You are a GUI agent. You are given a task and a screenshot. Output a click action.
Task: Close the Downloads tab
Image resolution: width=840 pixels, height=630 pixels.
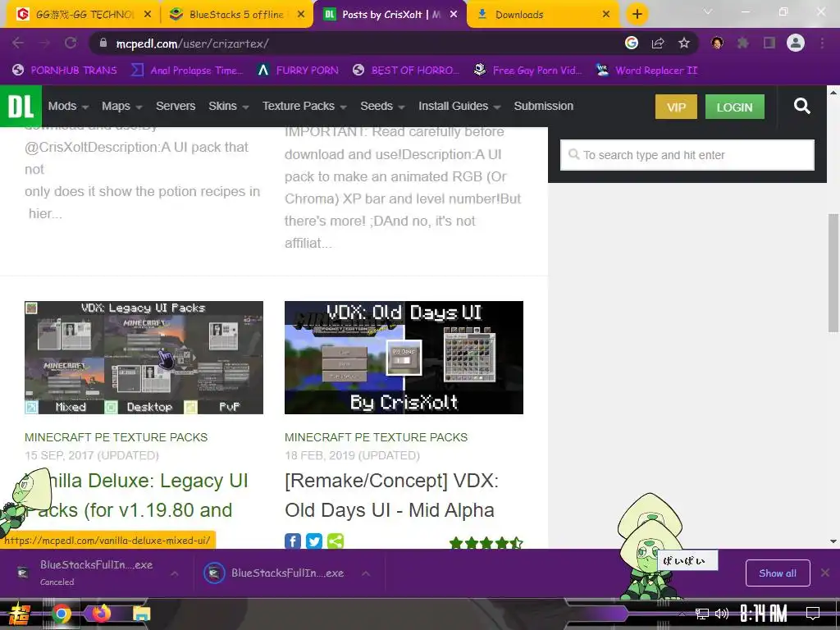pyautogui.click(x=606, y=15)
